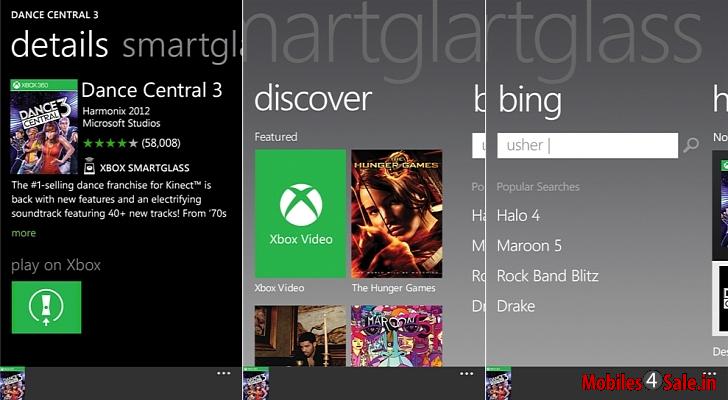The height and width of the screenshot is (400, 728).
Task: Choose Rock Band Blitz popular search
Action: pyautogui.click(x=548, y=276)
